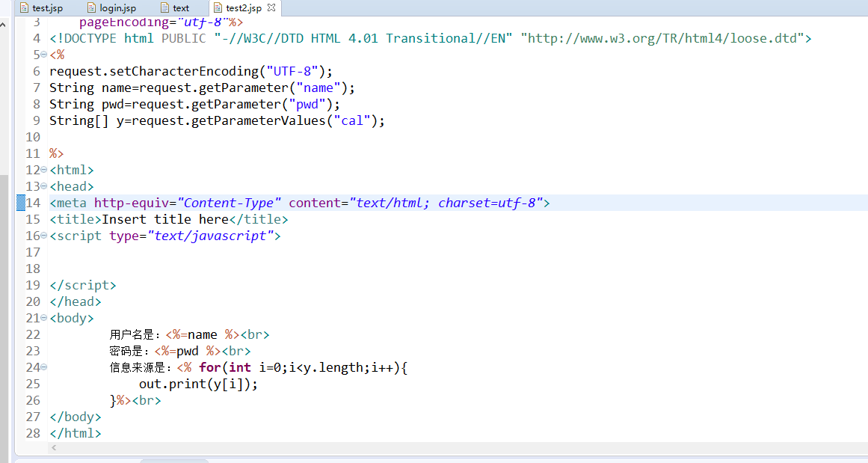The height and width of the screenshot is (463, 868).
Task: Click the for keyword on line 24
Action: 210,367
